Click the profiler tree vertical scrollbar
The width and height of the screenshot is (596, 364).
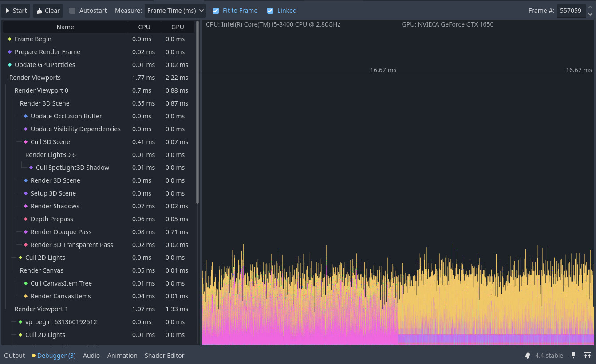197,111
